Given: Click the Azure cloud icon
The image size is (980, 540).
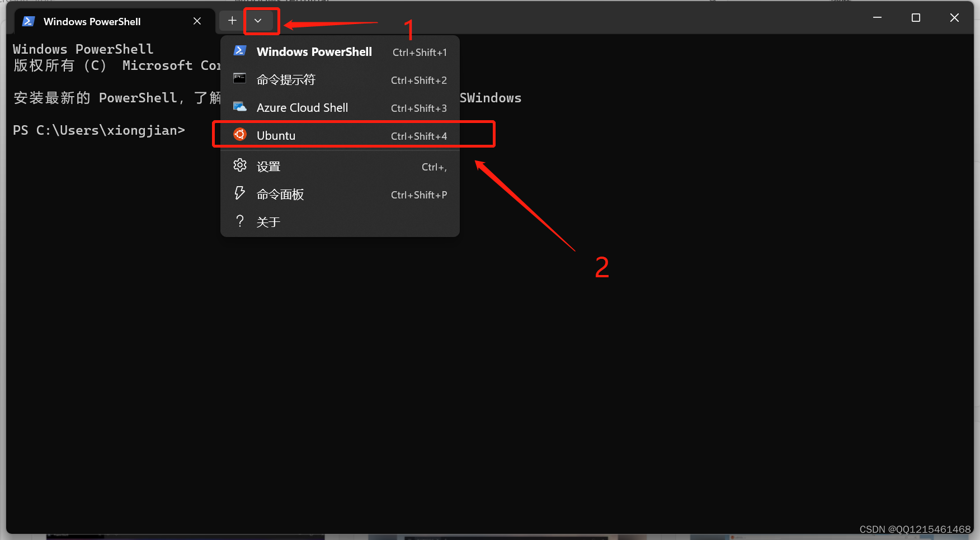Looking at the screenshot, I should (x=240, y=107).
